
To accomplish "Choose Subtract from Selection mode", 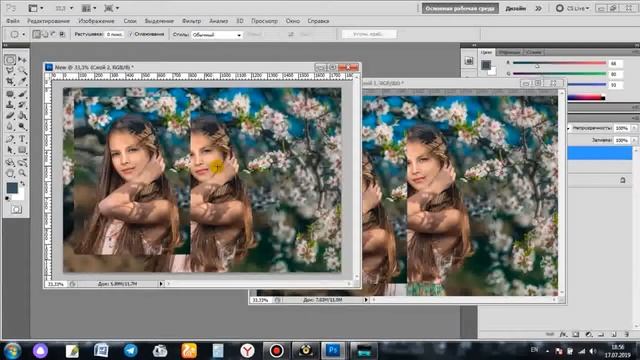I will point(53,34).
